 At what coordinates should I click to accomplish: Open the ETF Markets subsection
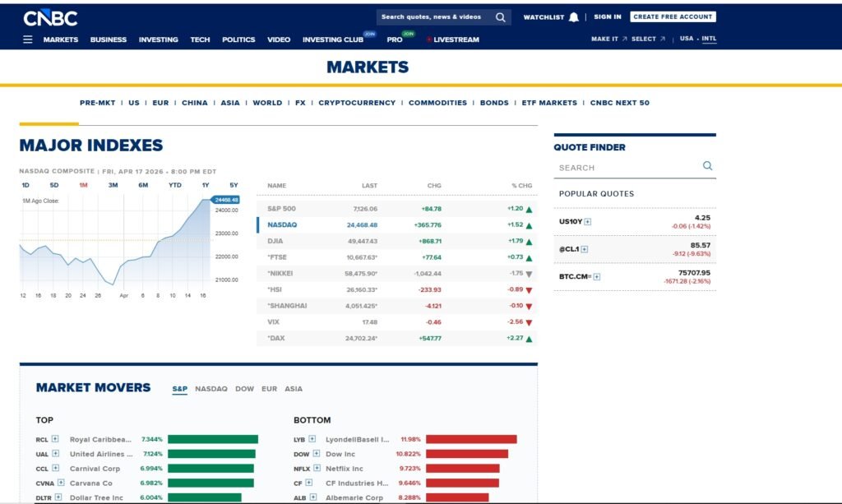(549, 103)
